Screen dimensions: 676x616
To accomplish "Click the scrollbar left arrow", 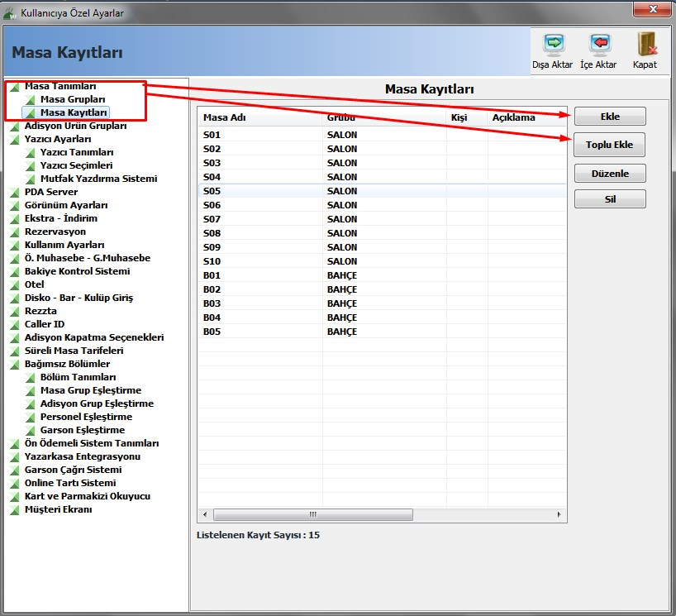I will click(205, 514).
